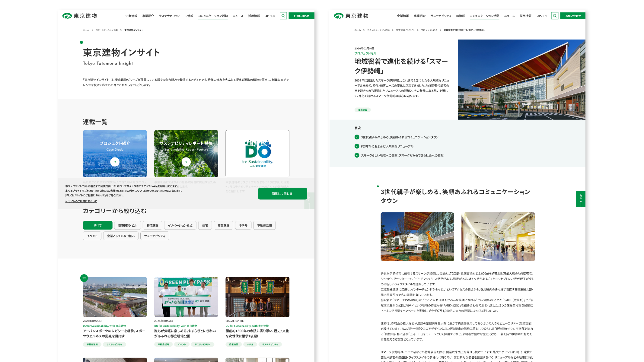644x362 pixels.
Task: Click arrow icon on プロジェクト紹介 card
Action: [x=115, y=162]
